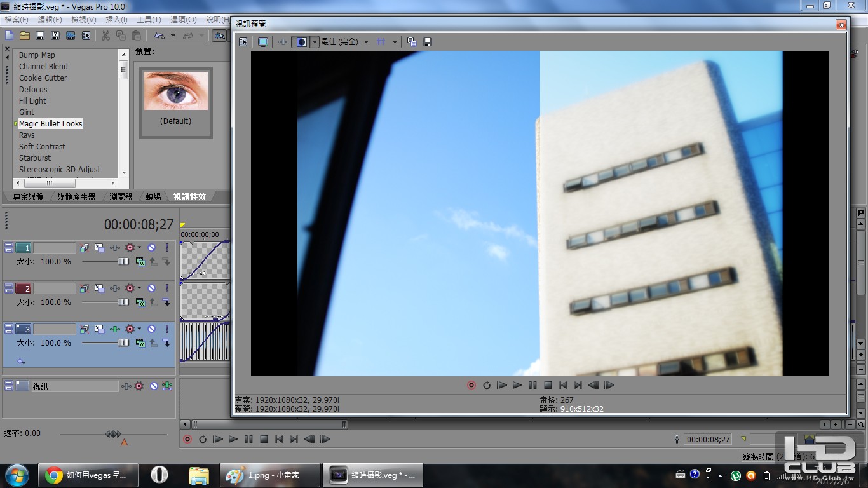Open the 編輯(E) menu
868x488 pixels.
tap(50, 20)
